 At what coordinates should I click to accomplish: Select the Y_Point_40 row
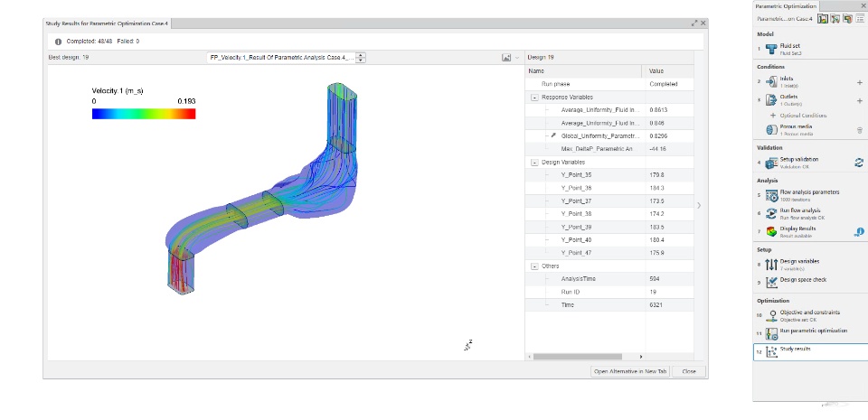coord(609,240)
